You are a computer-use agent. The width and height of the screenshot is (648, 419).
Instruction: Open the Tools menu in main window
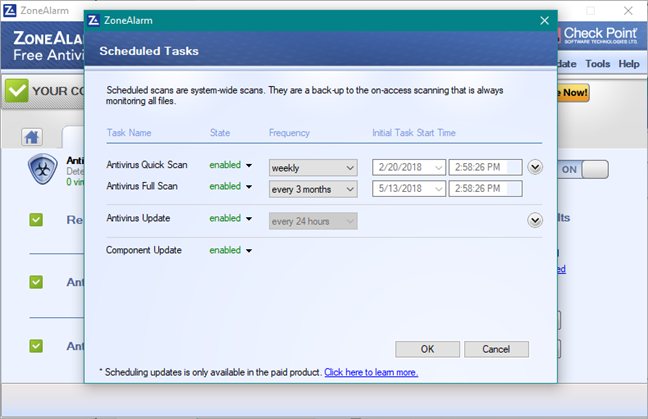pyautogui.click(x=598, y=64)
